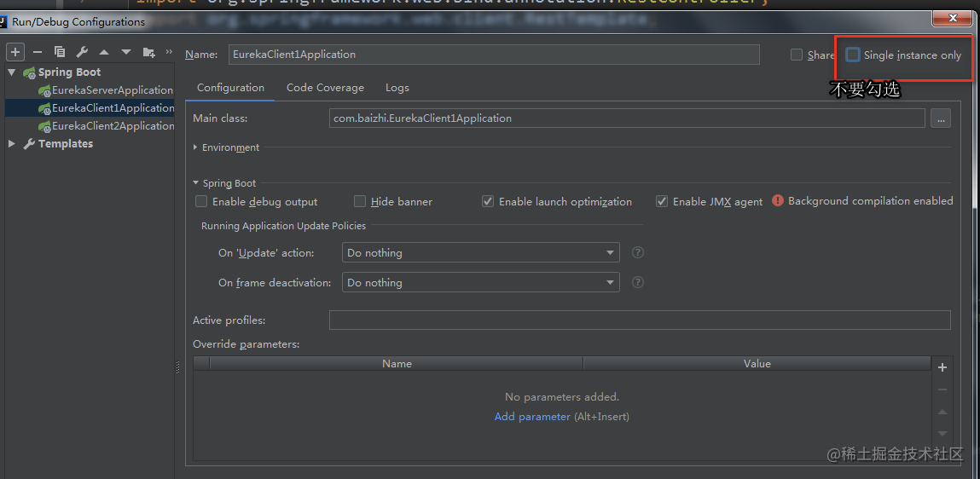Switch to the Configuration tab
This screenshot has height=479, width=980.
(x=230, y=88)
